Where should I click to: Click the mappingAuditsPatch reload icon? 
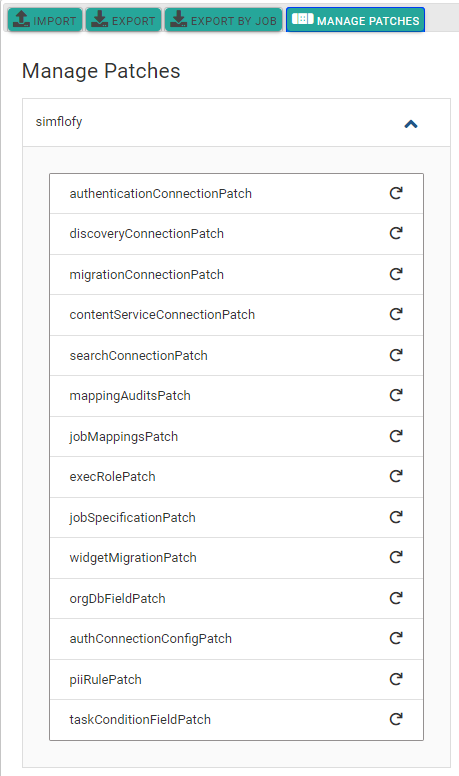[x=396, y=395]
